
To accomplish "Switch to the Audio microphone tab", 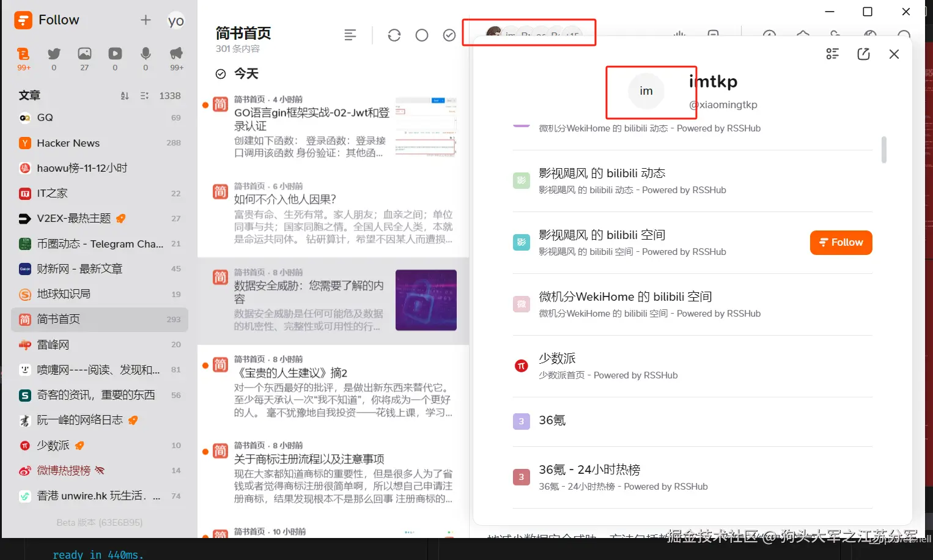I will 146,59.
